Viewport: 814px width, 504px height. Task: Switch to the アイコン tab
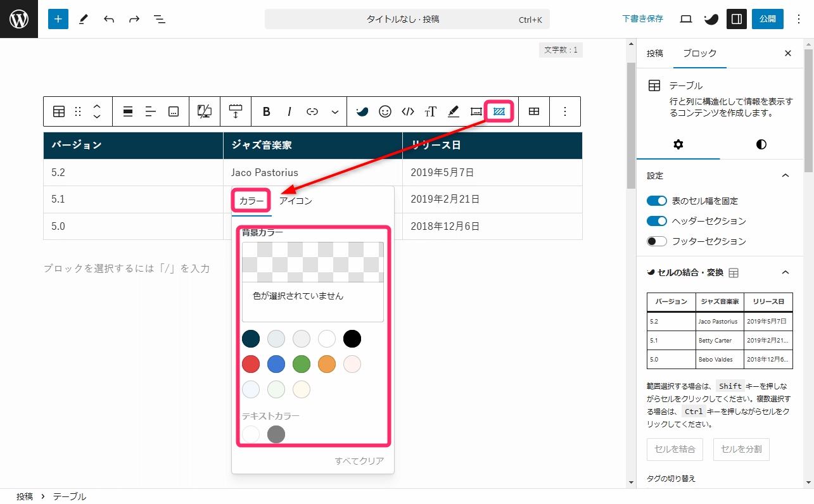coord(296,201)
